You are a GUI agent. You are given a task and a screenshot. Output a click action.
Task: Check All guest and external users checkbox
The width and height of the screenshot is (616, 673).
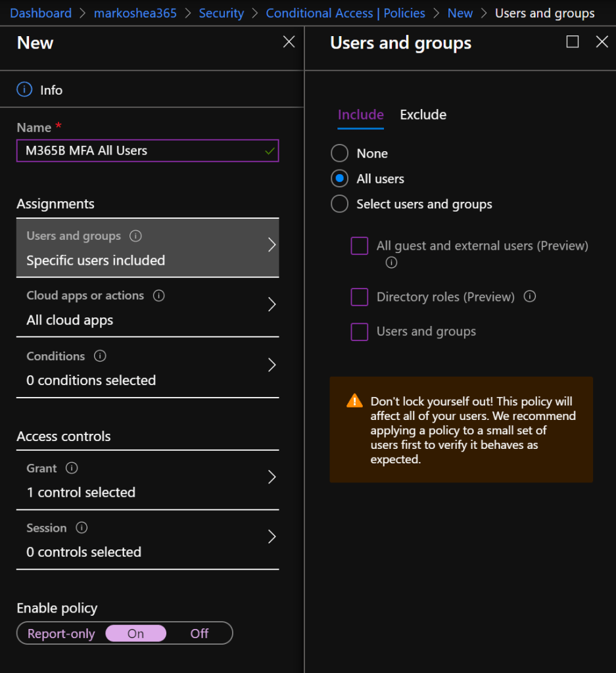[x=359, y=246]
